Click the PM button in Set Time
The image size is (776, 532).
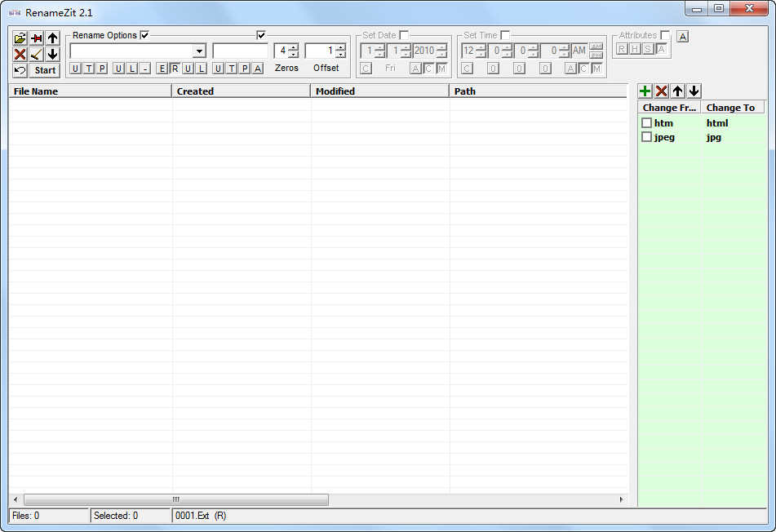click(x=596, y=55)
